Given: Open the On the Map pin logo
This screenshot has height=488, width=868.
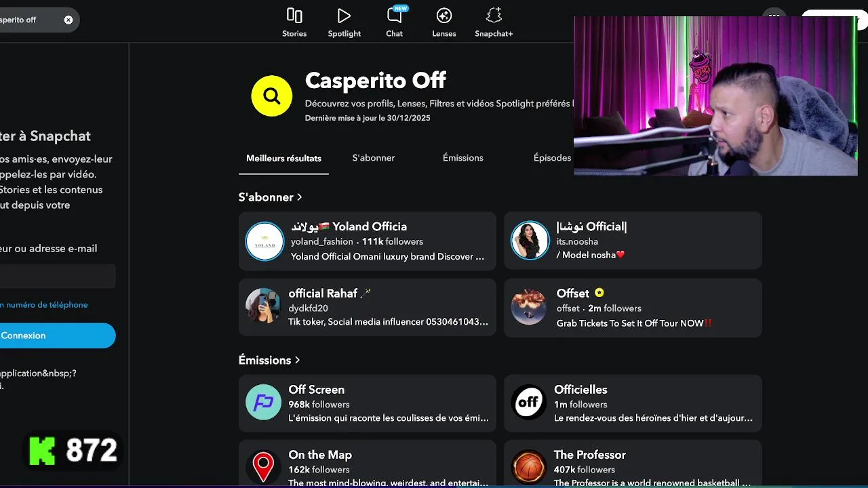Looking at the screenshot, I should (263, 468).
